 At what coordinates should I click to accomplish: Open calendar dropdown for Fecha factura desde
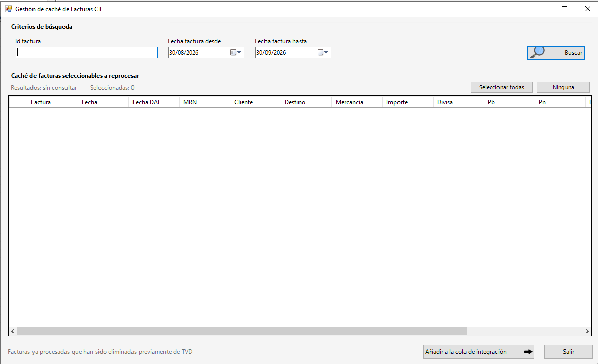236,53
